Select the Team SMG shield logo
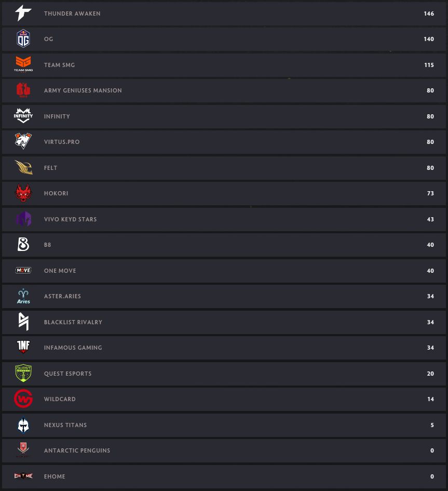The width and height of the screenshot is (448, 491). click(23, 65)
